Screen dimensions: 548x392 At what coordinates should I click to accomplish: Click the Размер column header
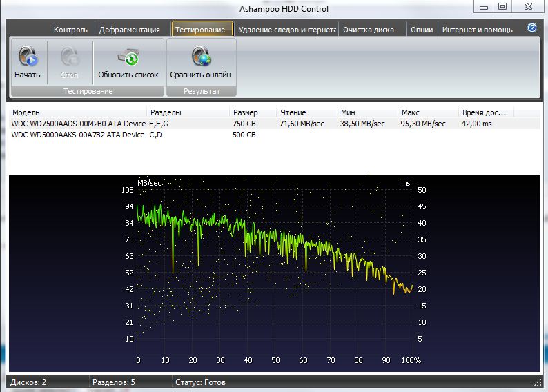click(x=246, y=112)
